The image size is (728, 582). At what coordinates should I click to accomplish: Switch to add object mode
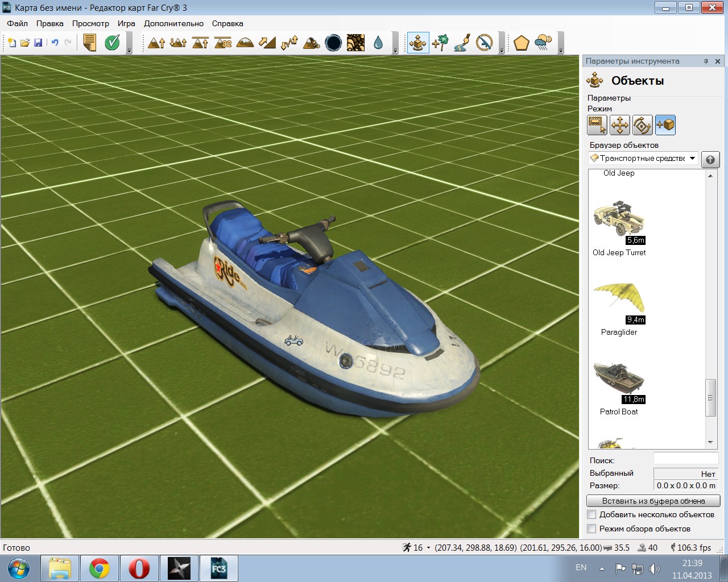[x=665, y=125]
